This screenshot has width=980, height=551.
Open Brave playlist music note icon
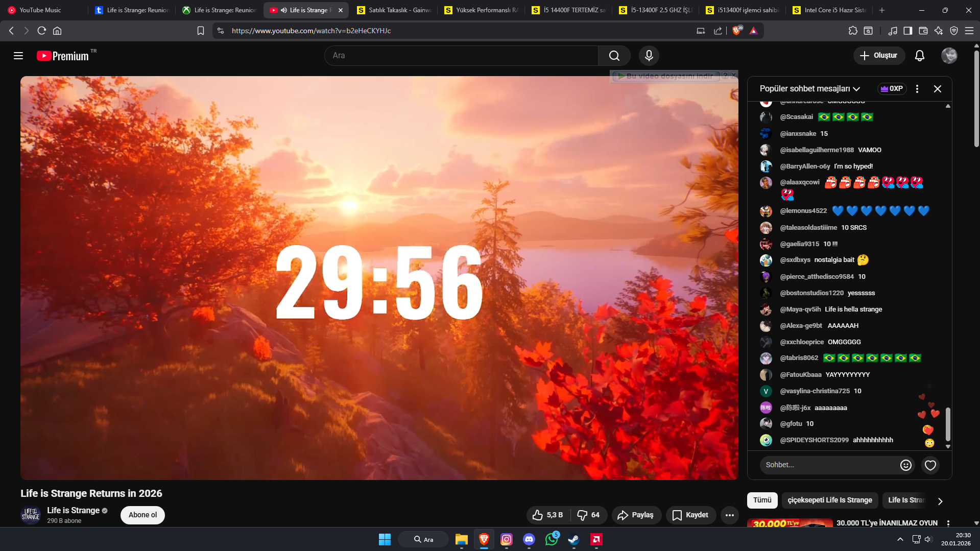coord(892,31)
